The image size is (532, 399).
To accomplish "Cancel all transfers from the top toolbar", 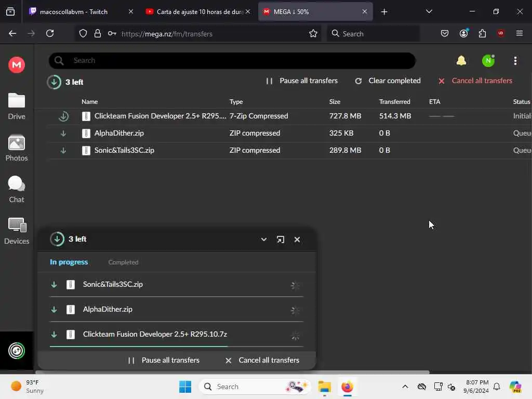I will 475,81.
